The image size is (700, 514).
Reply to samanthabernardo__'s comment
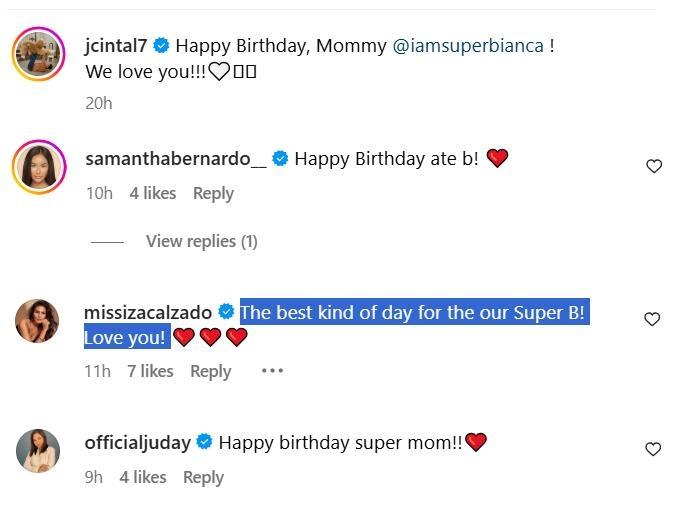(213, 193)
